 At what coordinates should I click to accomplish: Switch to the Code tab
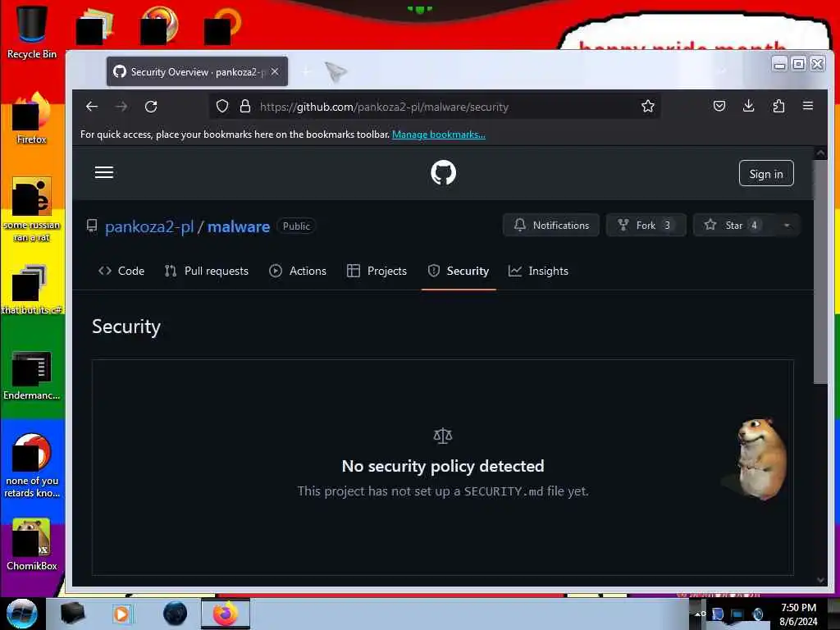[121, 271]
